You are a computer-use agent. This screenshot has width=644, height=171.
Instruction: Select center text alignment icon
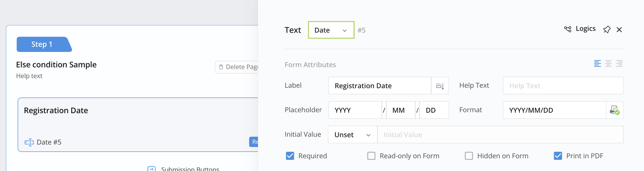coord(608,64)
